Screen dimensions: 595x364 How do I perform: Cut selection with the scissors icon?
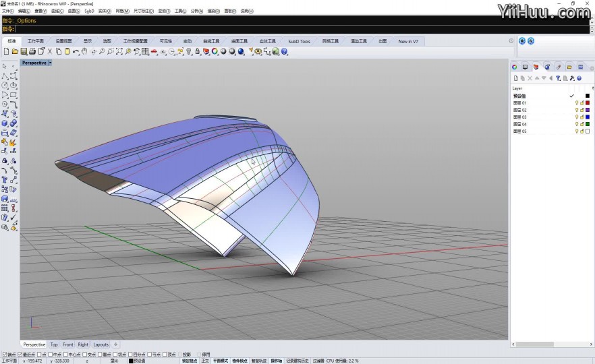coord(50,51)
